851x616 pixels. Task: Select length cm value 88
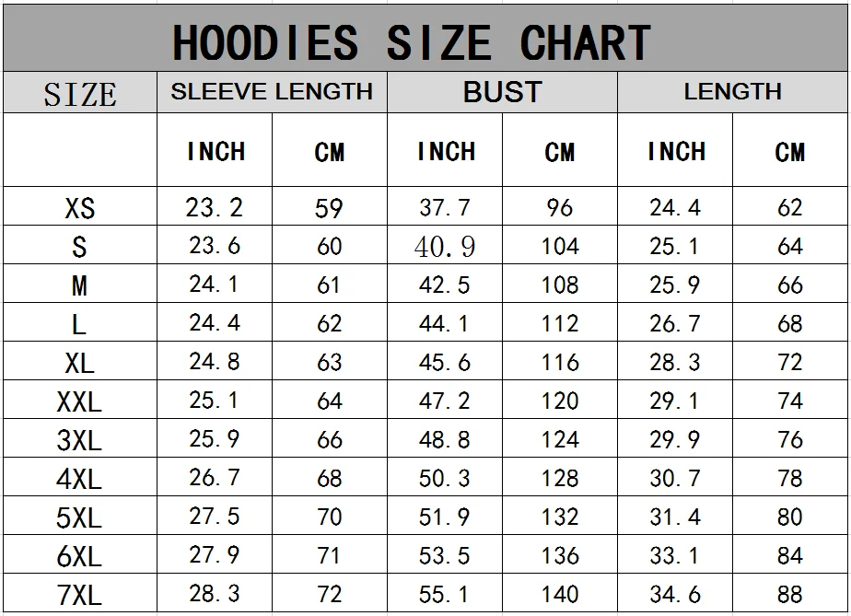[x=790, y=595]
